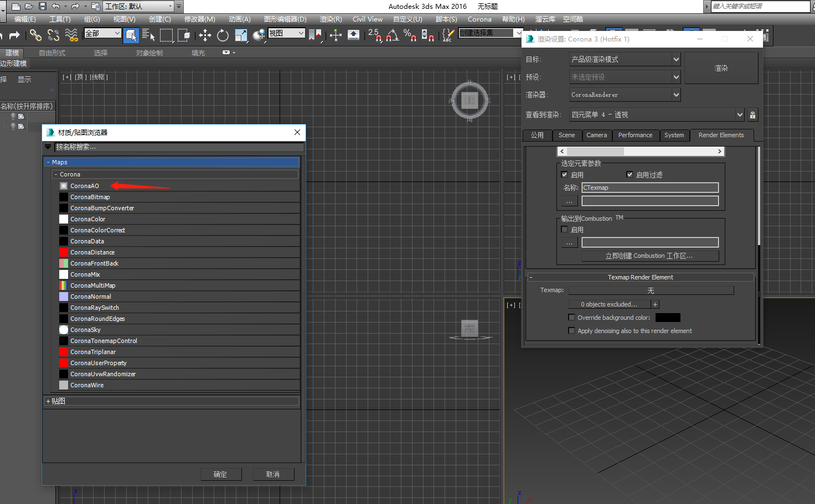Open the 渲染器 CoronaRenderer dropdown
This screenshot has height=504, width=815.
point(625,95)
